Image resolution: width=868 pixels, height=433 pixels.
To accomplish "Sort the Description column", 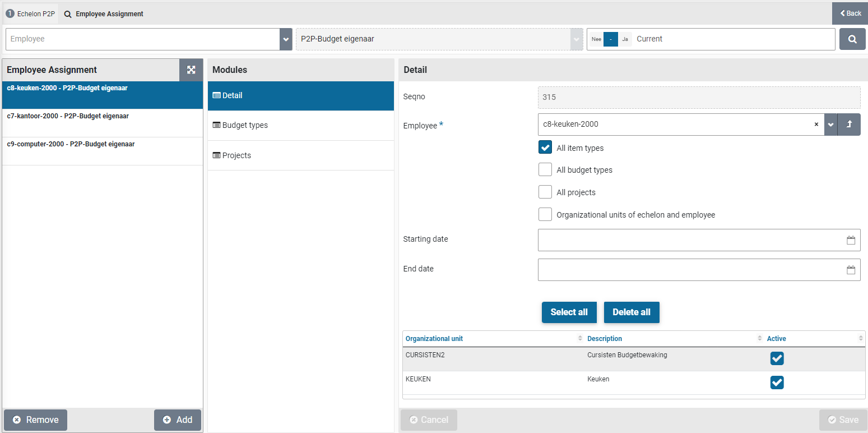I will click(760, 339).
